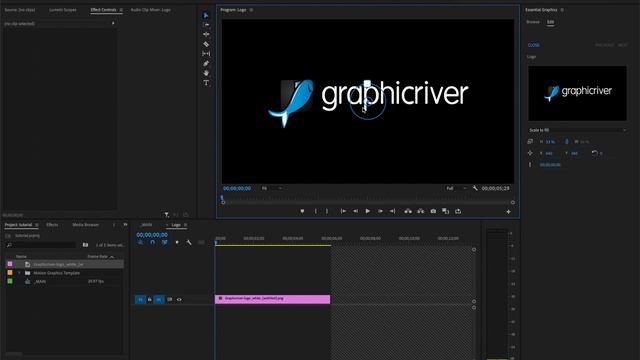The height and width of the screenshot is (360, 640).
Task: Open the Fit zoom level dropdown
Action: pos(272,188)
